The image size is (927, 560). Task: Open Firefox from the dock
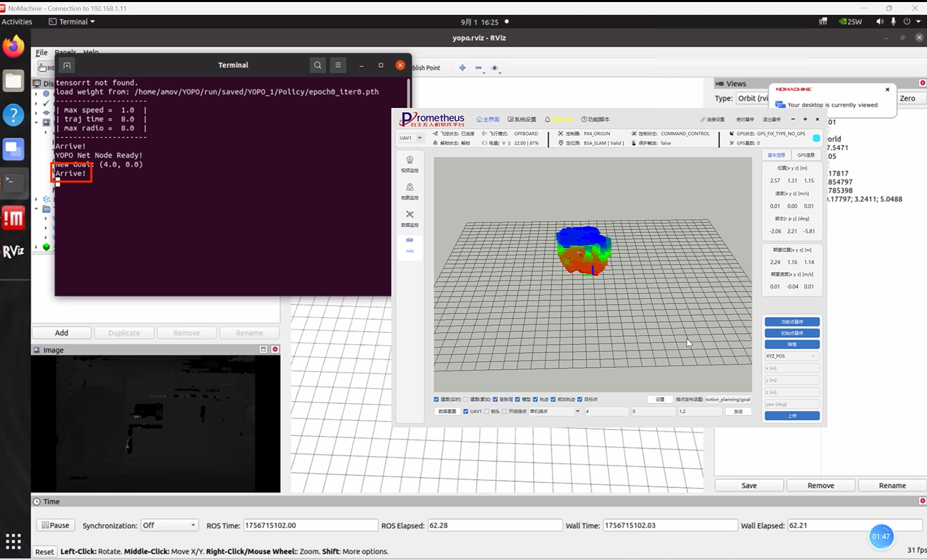pos(14,47)
